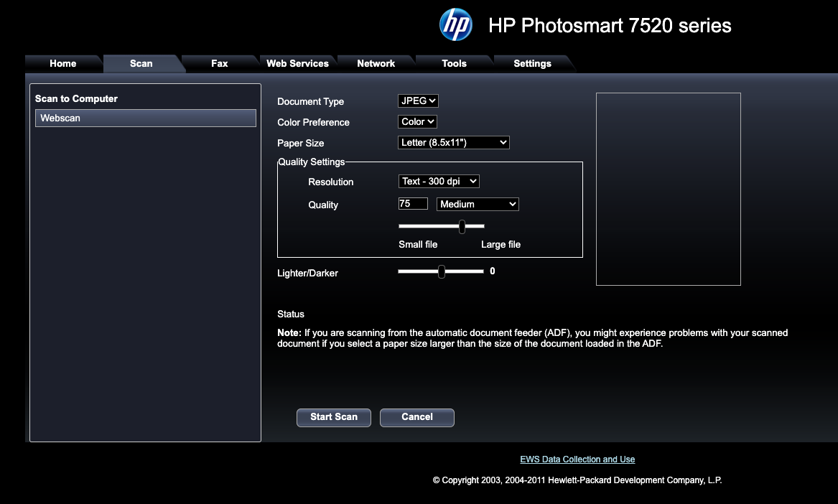
Task: Switch to the Scan tab
Action: coord(141,63)
